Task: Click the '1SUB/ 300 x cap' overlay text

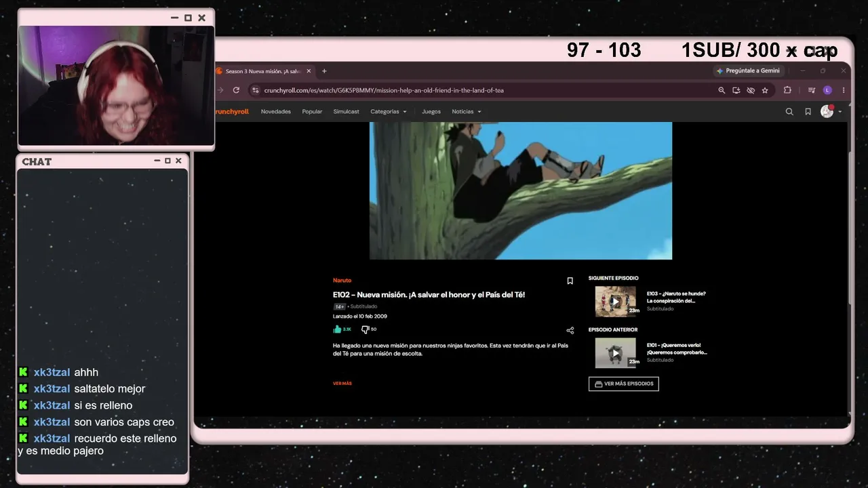Action: [759, 50]
